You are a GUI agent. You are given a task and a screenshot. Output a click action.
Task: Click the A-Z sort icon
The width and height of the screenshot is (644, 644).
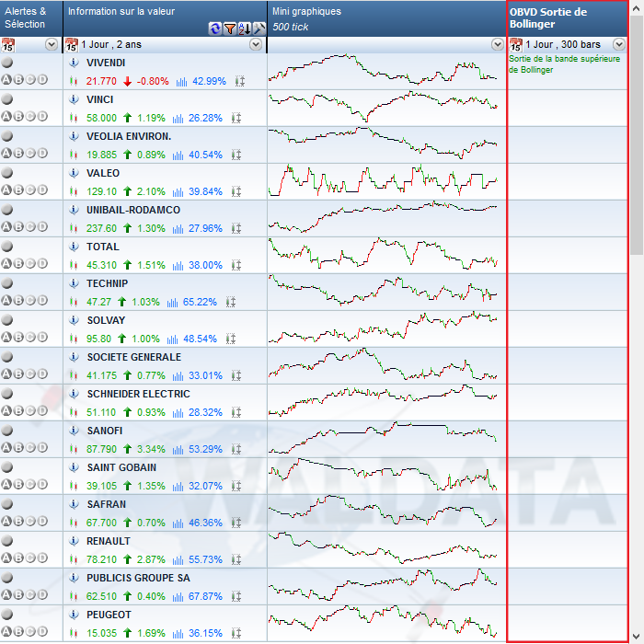click(x=245, y=29)
